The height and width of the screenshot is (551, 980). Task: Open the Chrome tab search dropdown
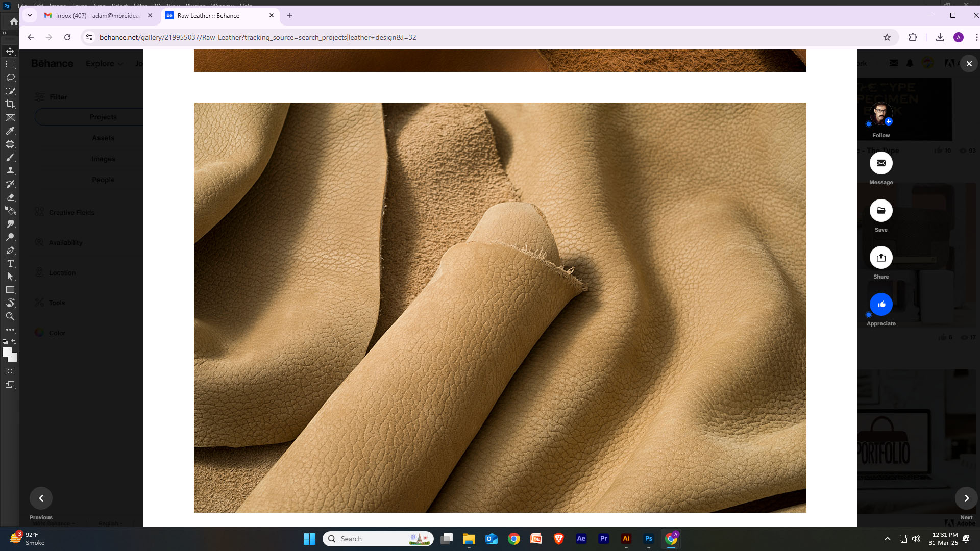tap(30, 15)
